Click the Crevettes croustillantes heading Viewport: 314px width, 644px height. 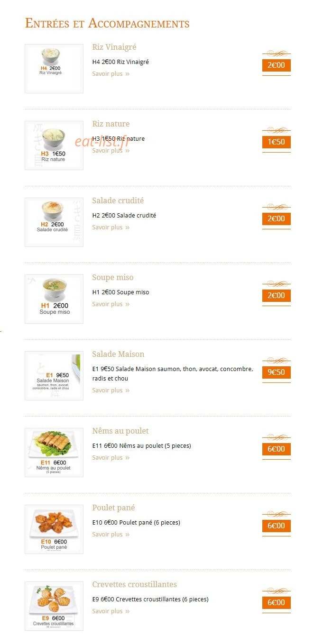pos(135,585)
